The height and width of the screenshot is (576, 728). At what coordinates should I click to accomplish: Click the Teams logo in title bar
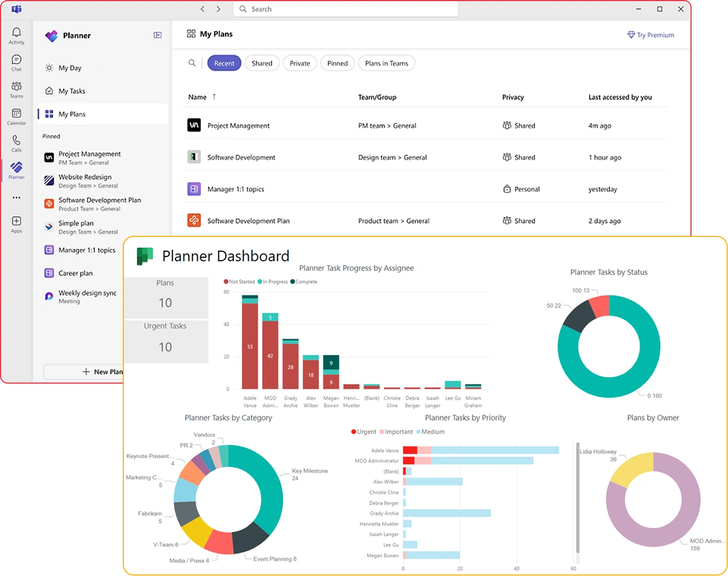[16, 9]
